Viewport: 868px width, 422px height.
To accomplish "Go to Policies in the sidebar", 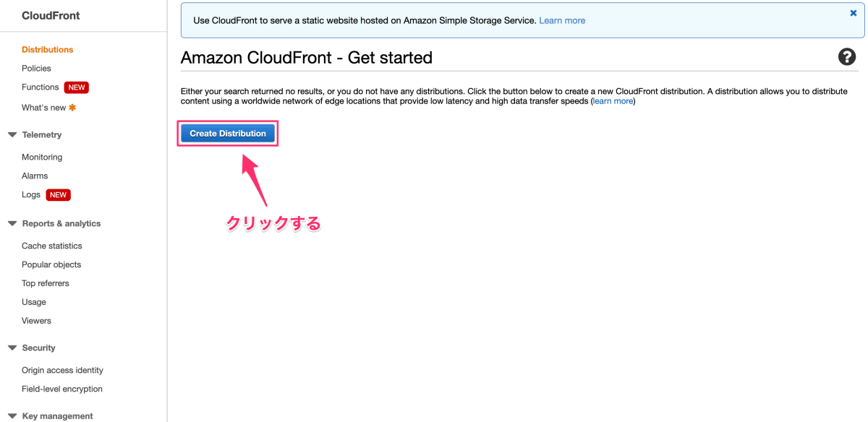I will point(36,69).
